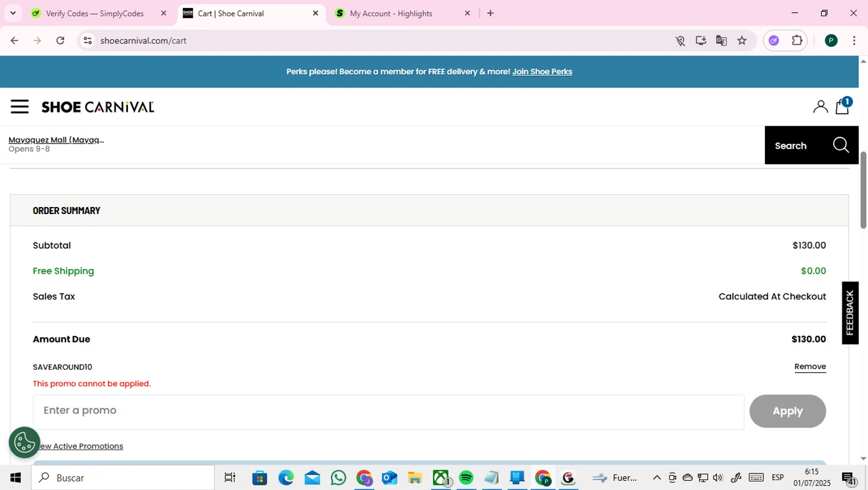The image size is (868, 490).
Task: Switch to Verify Codes — SimplyCodes tab
Action: pos(100,13)
